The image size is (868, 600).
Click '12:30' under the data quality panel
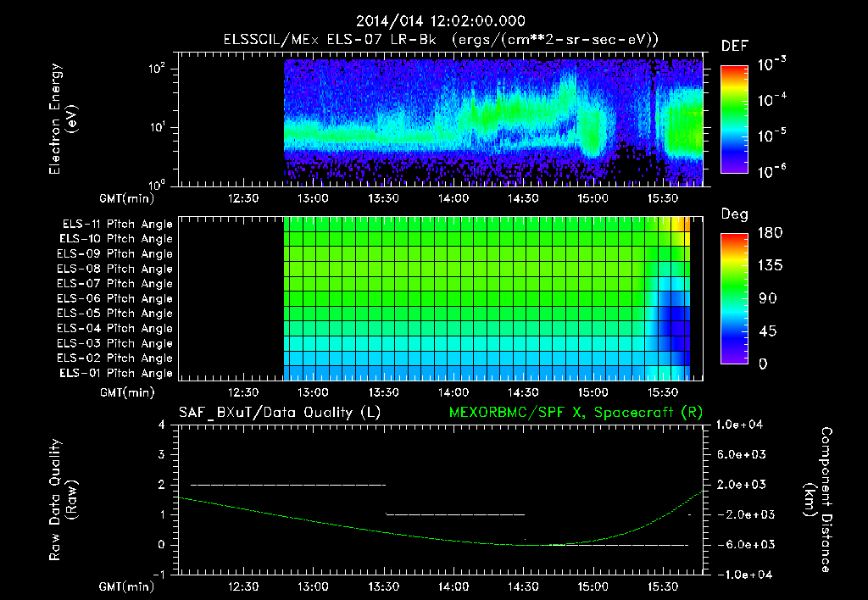[x=243, y=587]
